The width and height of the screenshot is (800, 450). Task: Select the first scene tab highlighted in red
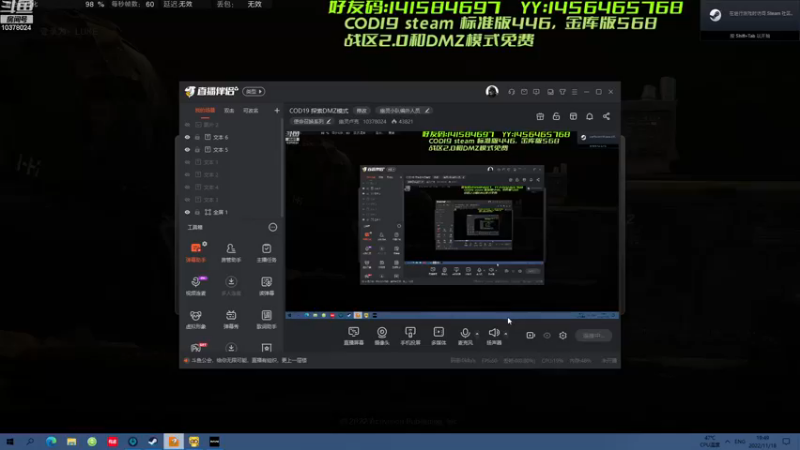[205, 111]
